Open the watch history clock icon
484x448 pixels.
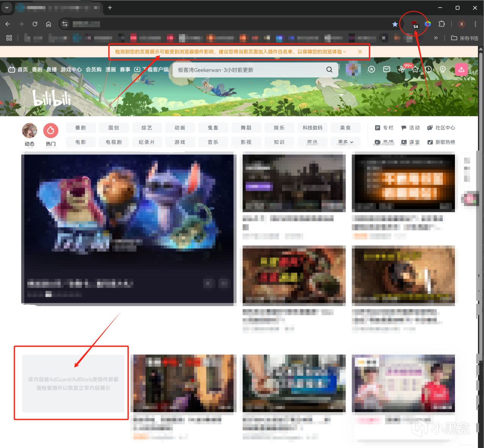click(428, 70)
